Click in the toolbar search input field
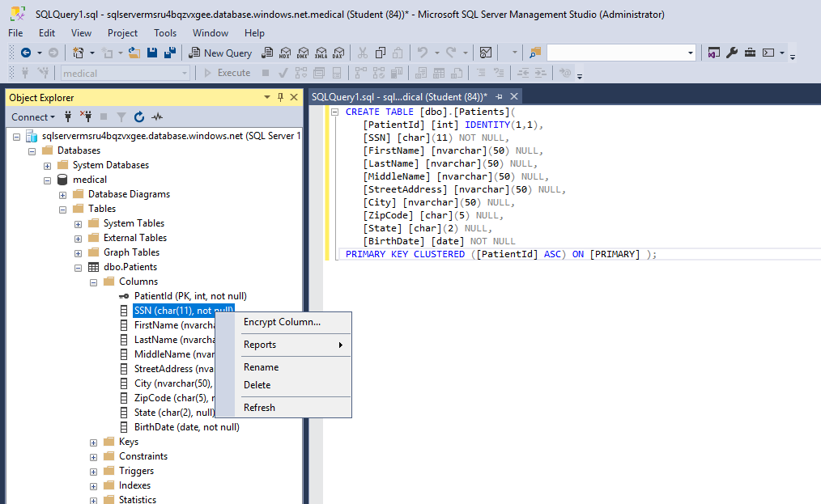The height and width of the screenshot is (504, 821). click(616, 53)
